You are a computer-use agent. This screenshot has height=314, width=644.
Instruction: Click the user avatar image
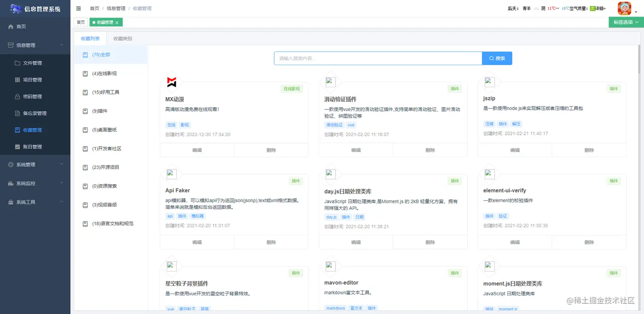(x=624, y=8)
